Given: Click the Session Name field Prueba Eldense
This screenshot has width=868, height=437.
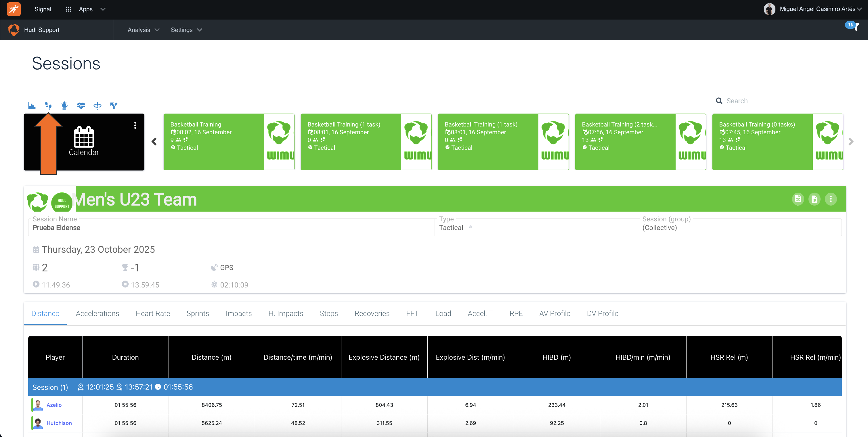Looking at the screenshot, I should 232,227.
